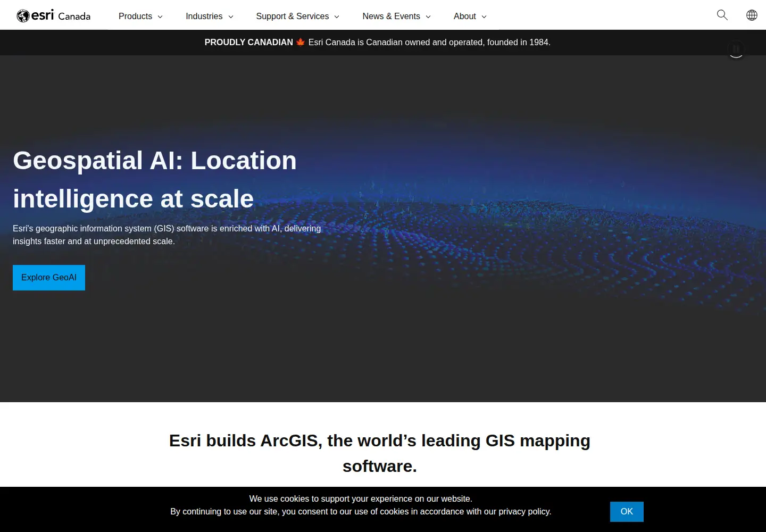
Task: Click the Esri builds ArcGIS heading
Action: 380,453
